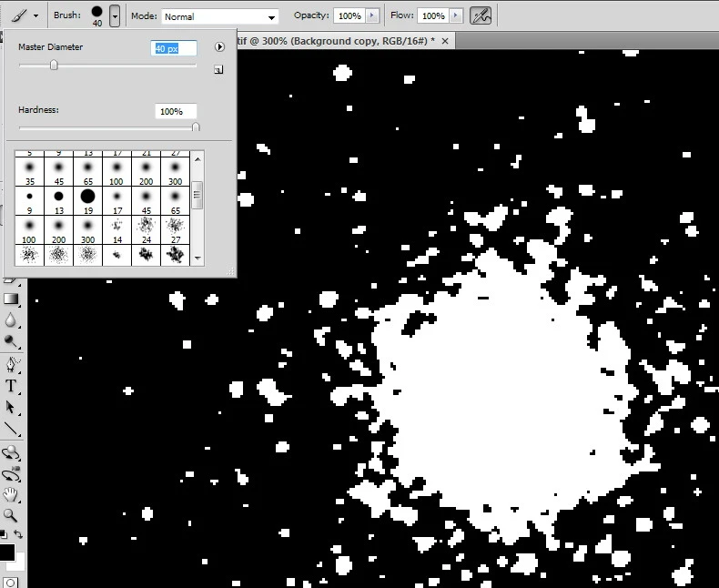This screenshot has width=719, height=588.
Task: Select the Line tool
Action: [x=11, y=429]
